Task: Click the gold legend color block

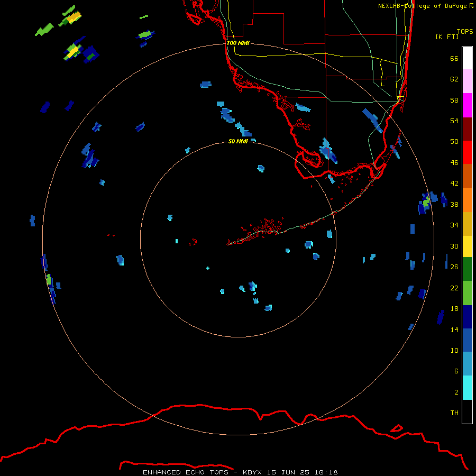Action: 467,224
